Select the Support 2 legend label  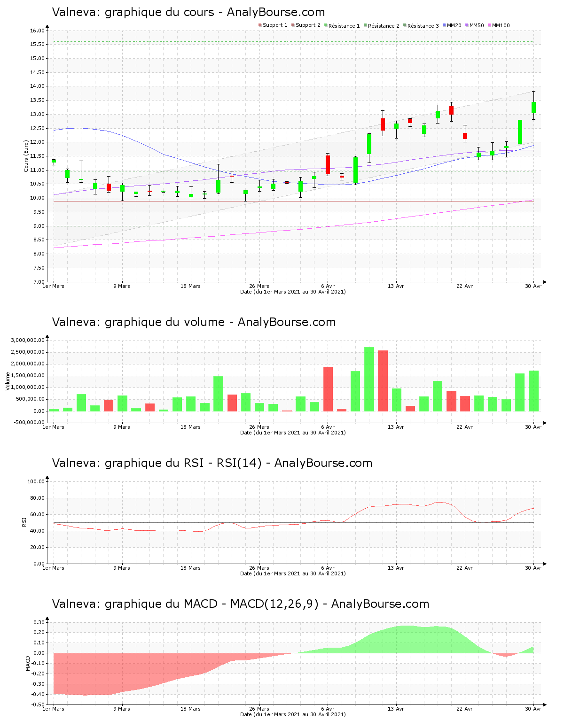(x=308, y=25)
